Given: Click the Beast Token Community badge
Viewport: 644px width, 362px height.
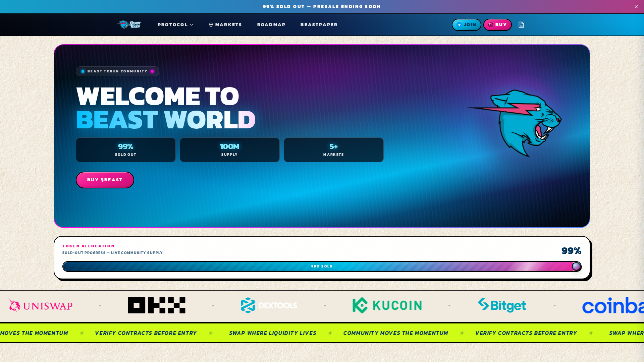Looking at the screenshot, I should [x=117, y=71].
